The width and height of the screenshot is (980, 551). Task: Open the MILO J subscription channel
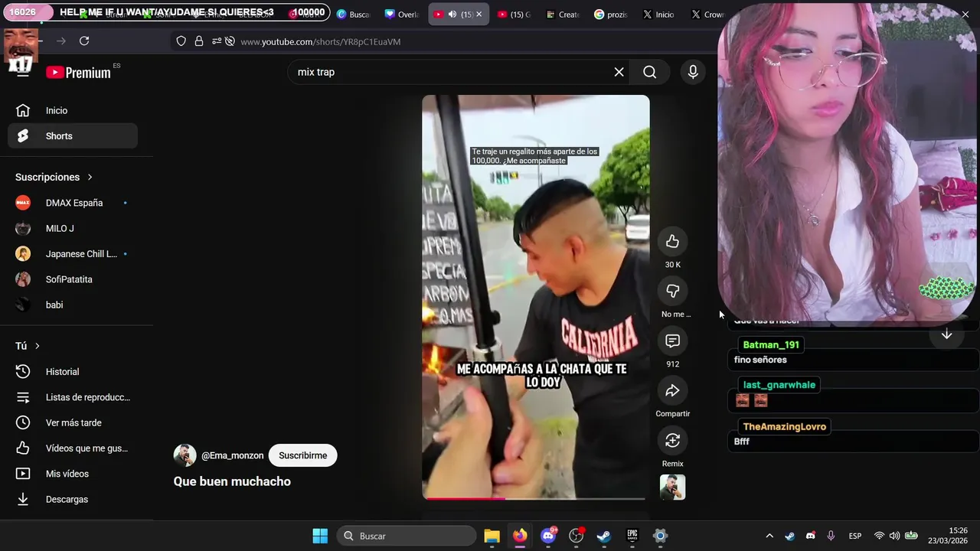[x=73, y=228]
